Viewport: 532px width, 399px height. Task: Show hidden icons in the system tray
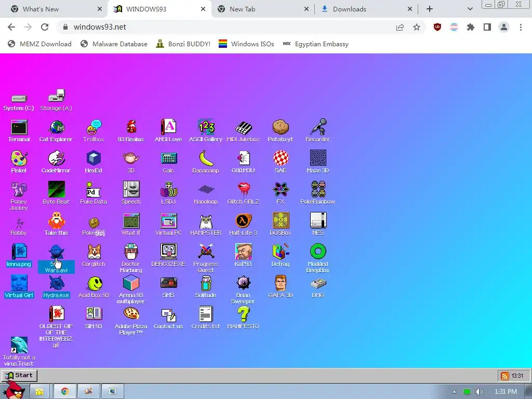pyautogui.click(x=454, y=392)
